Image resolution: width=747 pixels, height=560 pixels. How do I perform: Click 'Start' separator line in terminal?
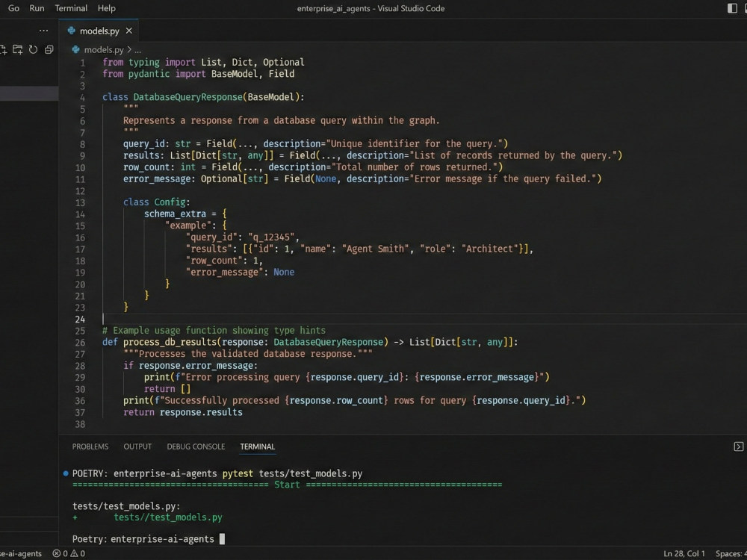click(287, 485)
